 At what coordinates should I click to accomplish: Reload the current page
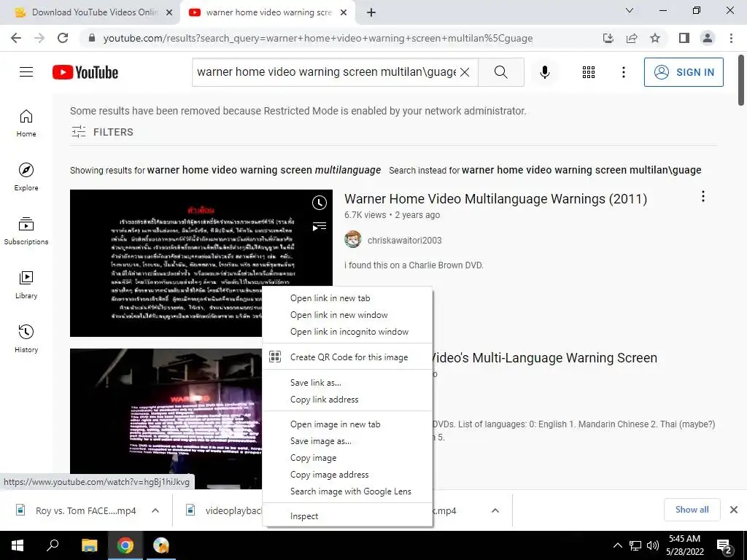point(63,38)
